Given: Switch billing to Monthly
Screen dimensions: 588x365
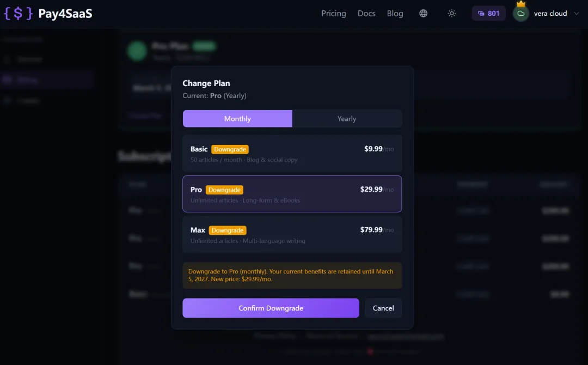Looking at the screenshot, I should tap(237, 119).
